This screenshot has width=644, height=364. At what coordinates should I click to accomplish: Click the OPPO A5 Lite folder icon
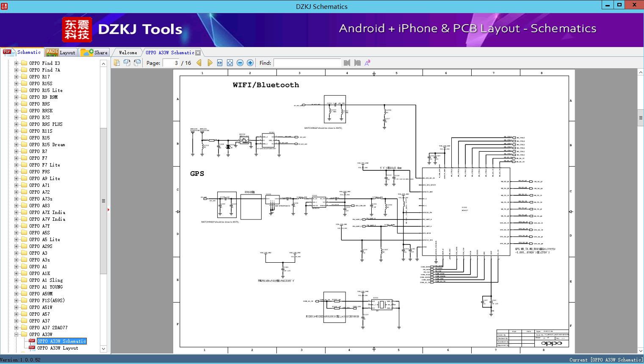click(24, 239)
